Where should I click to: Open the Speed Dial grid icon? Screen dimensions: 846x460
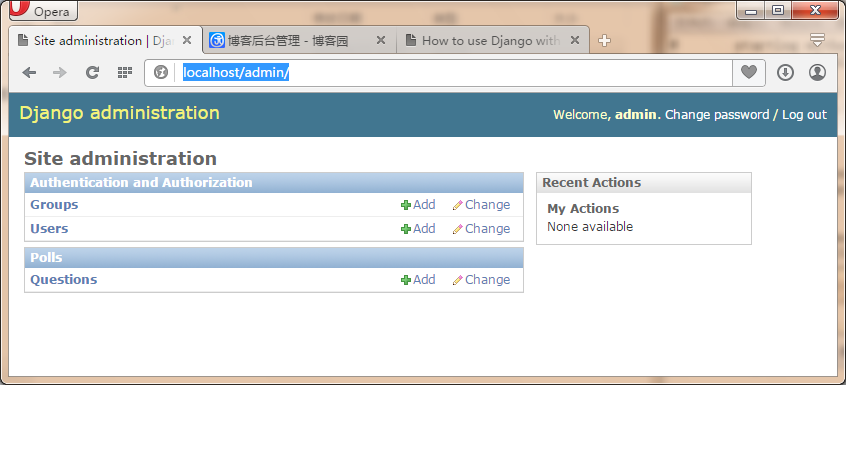pos(125,72)
